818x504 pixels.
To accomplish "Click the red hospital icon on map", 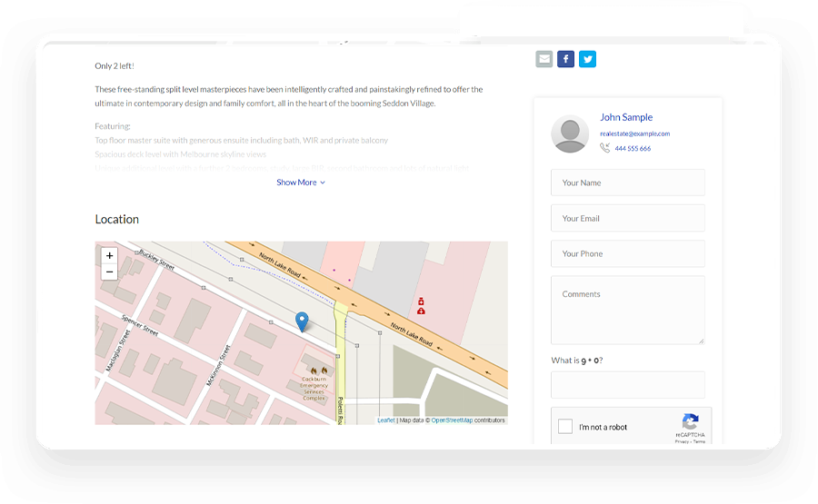I will point(421,306).
